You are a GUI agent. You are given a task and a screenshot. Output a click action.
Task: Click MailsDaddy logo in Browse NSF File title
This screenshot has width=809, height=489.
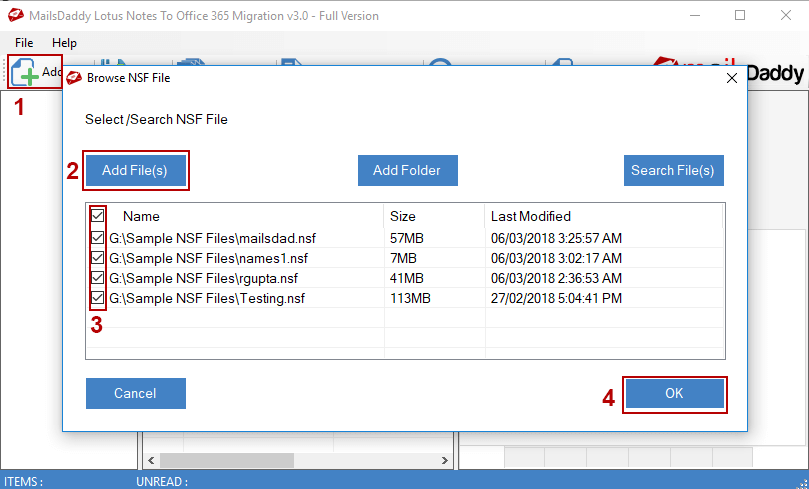(x=74, y=78)
